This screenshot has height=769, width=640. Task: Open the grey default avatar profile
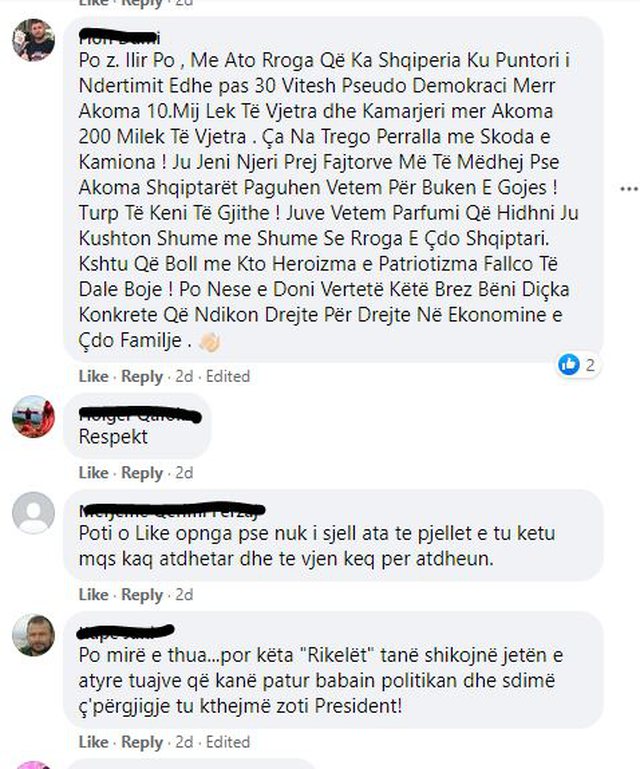(33, 513)
